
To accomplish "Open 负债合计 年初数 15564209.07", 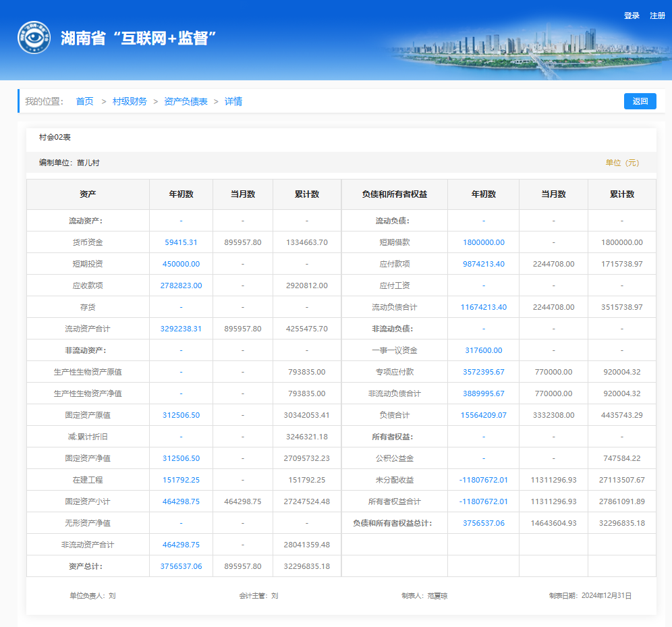I will [x=484, y=415].
